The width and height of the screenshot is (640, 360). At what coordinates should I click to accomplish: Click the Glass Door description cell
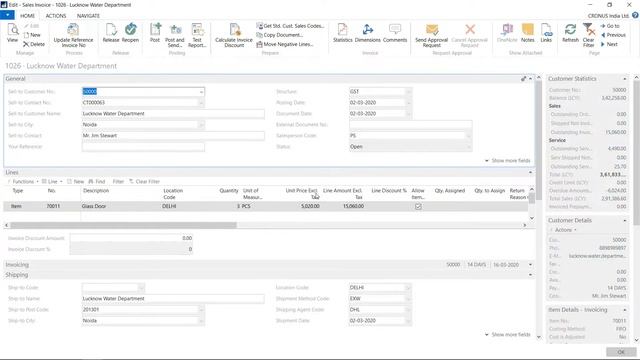(x=121, y=207)
